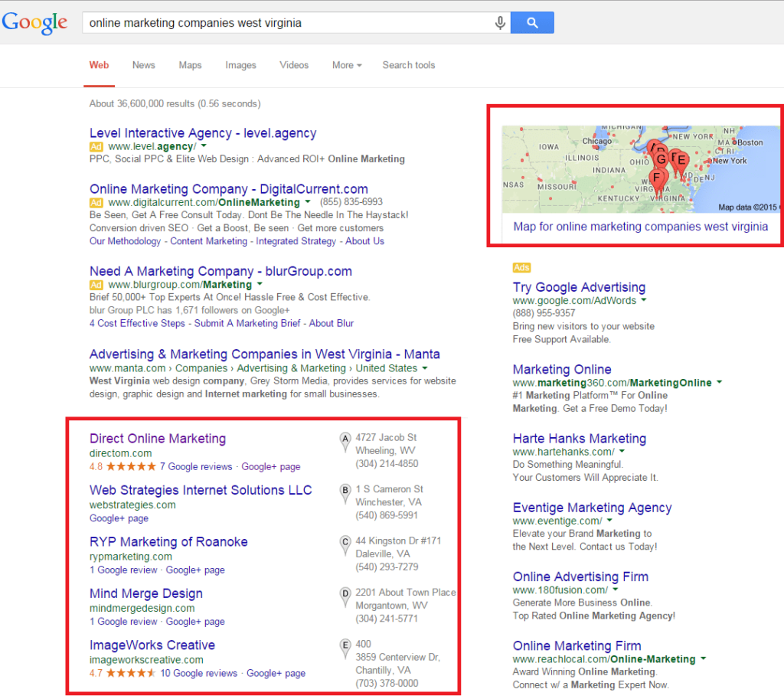Expand arrow next to blurgroup.com/Marketing URL
Image resolution: width=784 pixels, height=699 pixels.
[x=260, y=284]
